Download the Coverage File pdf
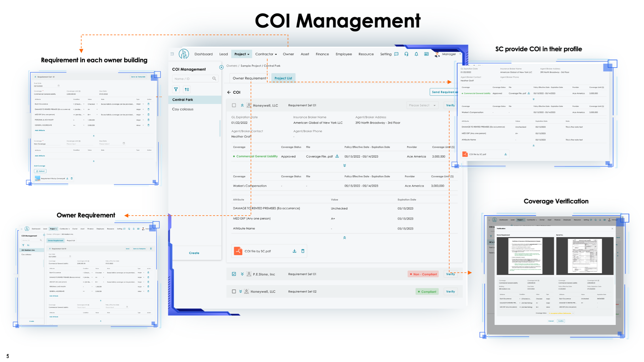644x362 pixels. pyautogui.click(x=337, y=156)
